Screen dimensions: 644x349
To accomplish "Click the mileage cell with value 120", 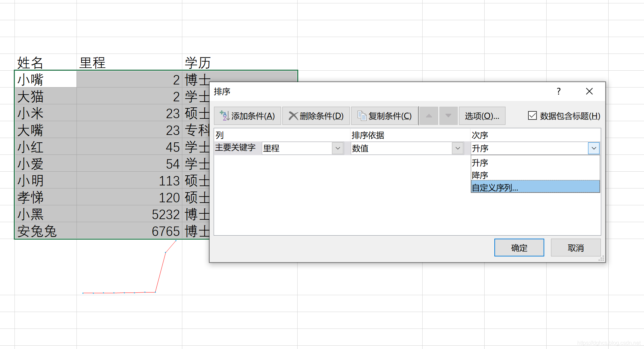I will (x=129, y=197).
